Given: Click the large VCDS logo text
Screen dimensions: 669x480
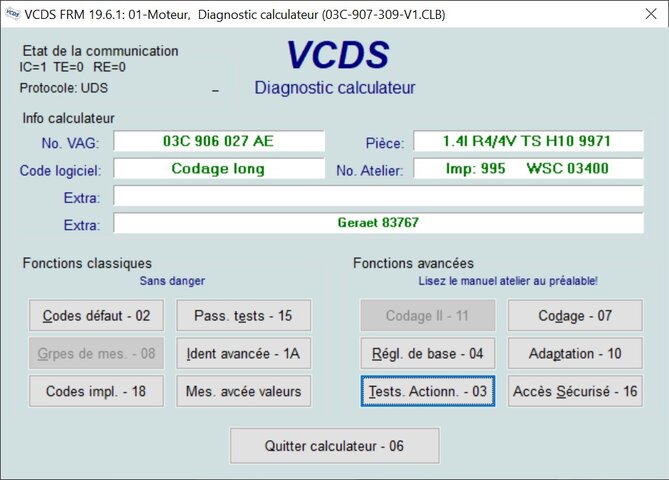Looking at the screenshot, I should (337, 55).
